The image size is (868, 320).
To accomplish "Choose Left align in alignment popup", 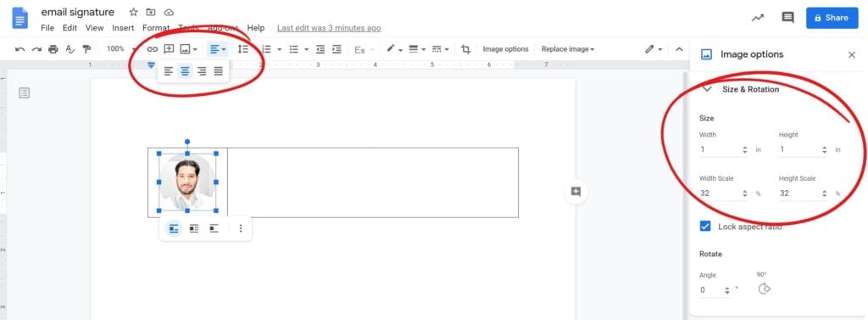I will pyautogui.click(x=169, y=71).
